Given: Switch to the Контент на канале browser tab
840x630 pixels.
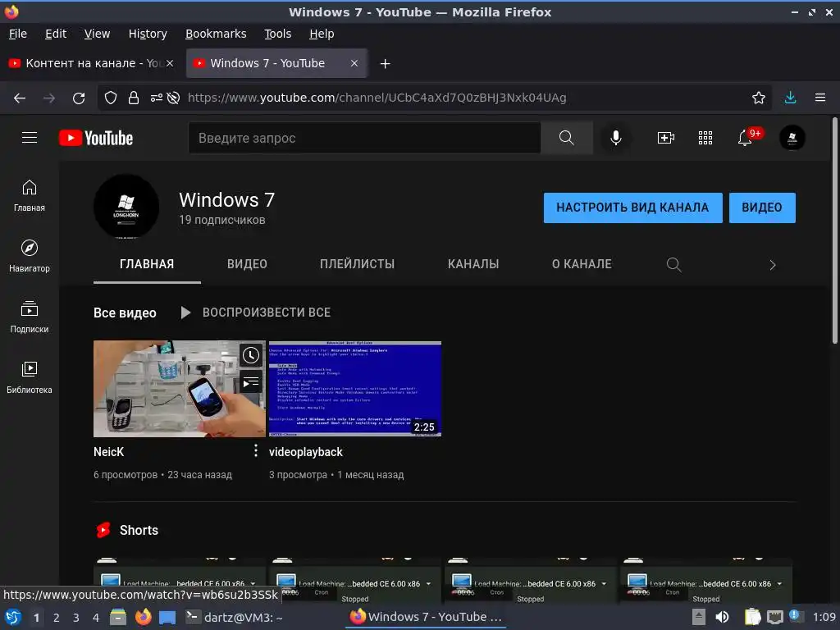Looking at the screenshot, I should tap(91, 63).
